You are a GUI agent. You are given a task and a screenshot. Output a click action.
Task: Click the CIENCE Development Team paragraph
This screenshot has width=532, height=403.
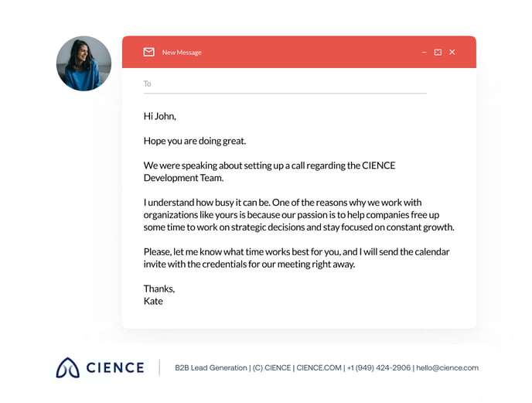tap(269, 172)
